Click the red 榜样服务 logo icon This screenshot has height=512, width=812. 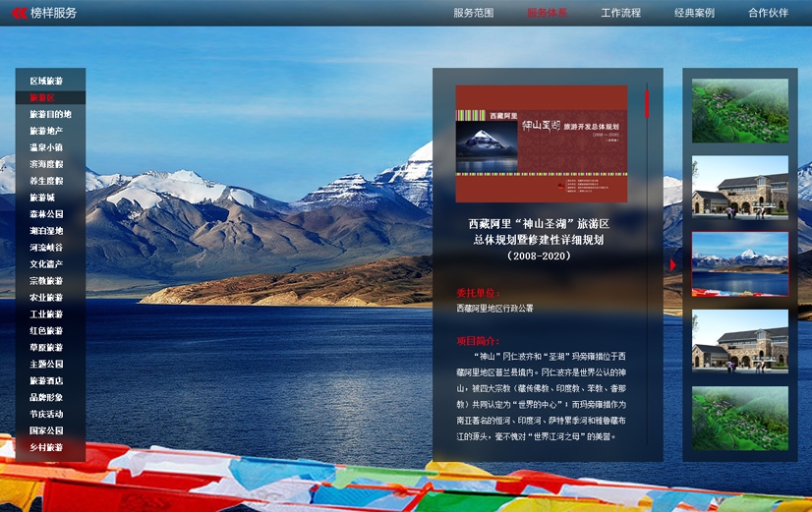19,13
